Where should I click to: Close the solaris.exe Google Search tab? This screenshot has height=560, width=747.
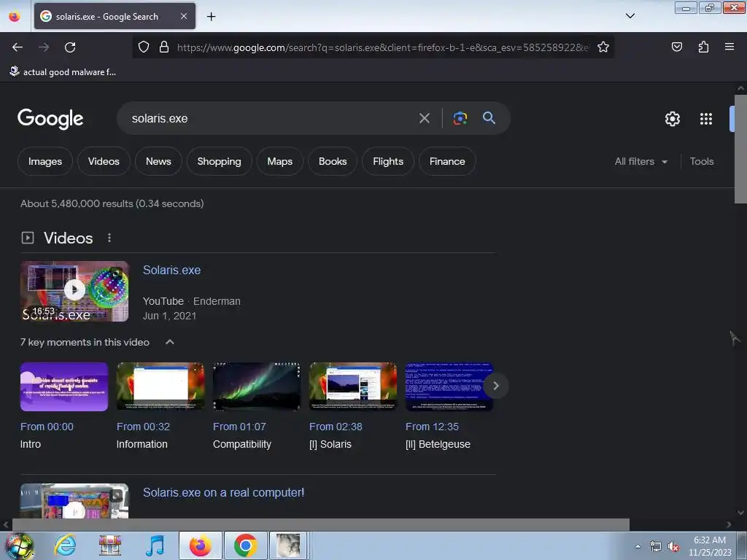(184, 16)
